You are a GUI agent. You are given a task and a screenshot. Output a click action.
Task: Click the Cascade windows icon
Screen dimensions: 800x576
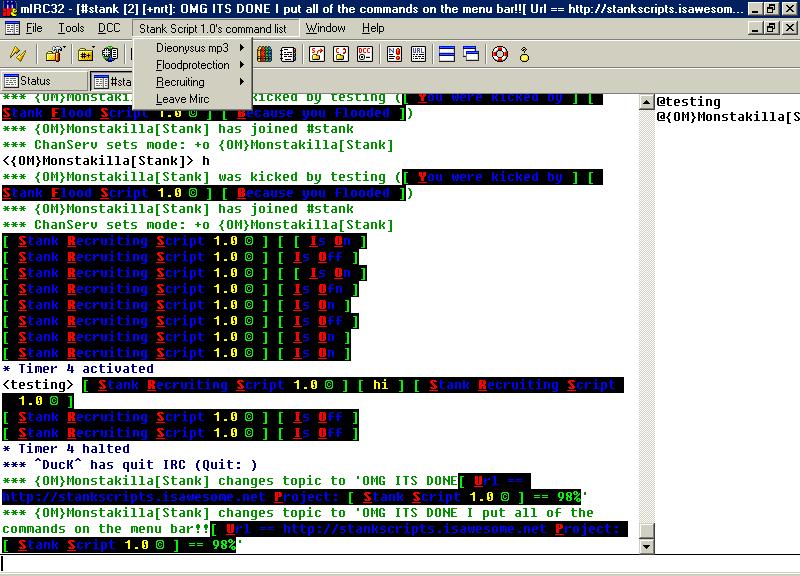(x=471, y=54)
